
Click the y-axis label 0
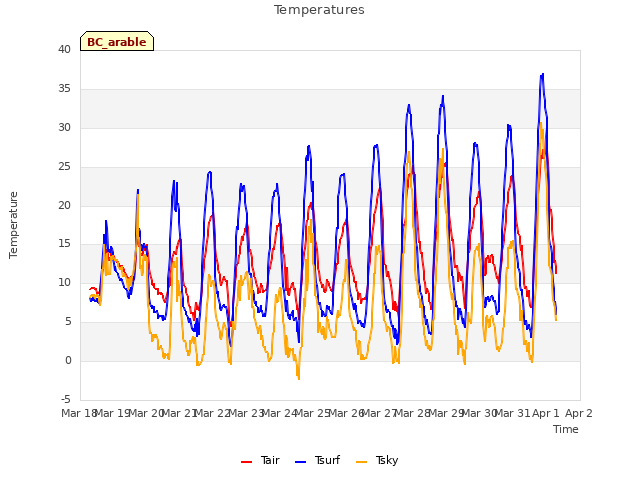coord(68,361)
